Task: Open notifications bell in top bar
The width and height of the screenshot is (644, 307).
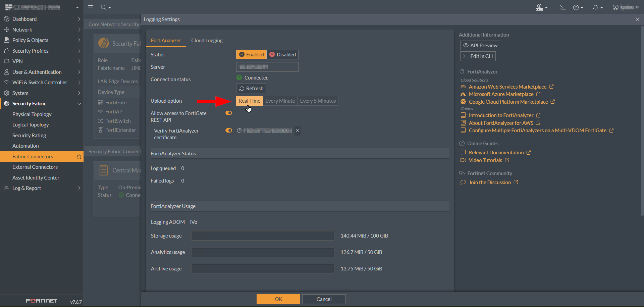Action: coord(597,7)
